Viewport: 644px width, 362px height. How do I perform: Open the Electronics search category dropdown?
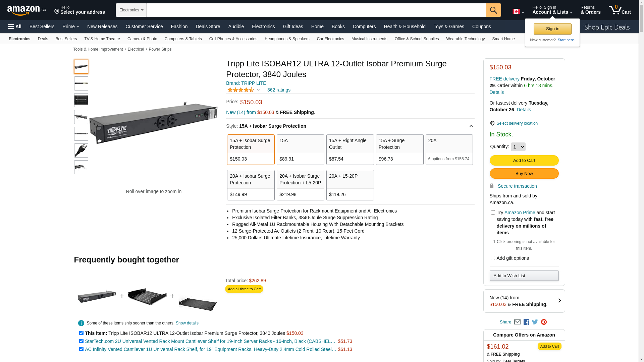(x=131, y=10)
